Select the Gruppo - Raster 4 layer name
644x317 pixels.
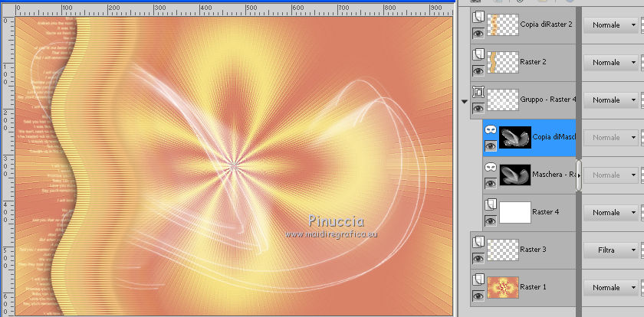548,100
